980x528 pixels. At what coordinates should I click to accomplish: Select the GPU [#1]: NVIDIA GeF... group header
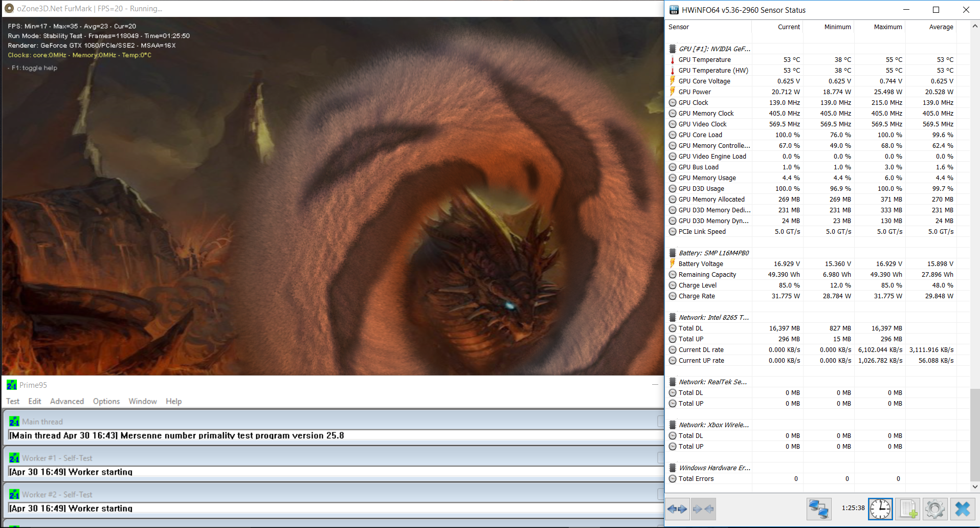tap(817, 49)
